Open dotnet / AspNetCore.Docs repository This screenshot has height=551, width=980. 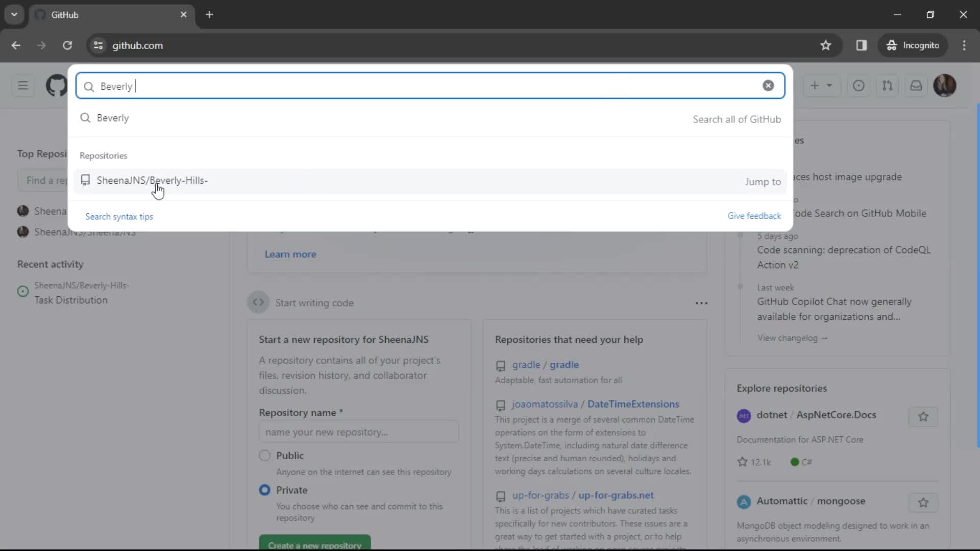tap(816, 415)
